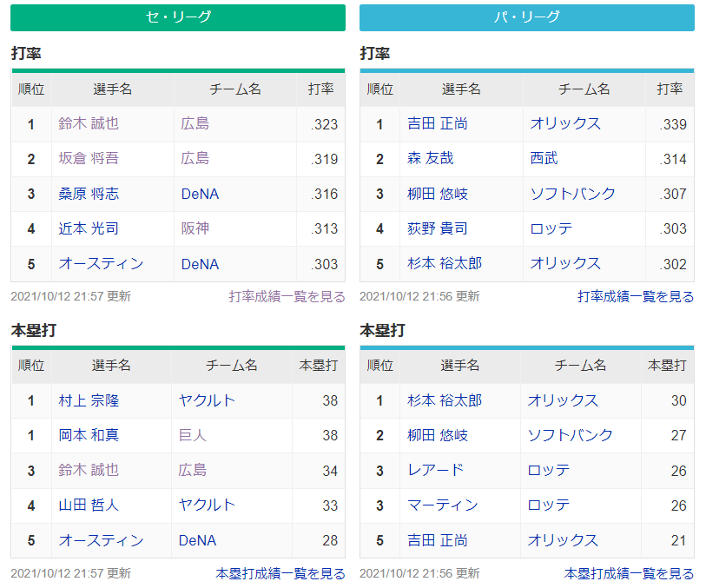
Task: Click オリックス team link in 杉本 裕太郎 .302 row
Action: click(565, 263)
